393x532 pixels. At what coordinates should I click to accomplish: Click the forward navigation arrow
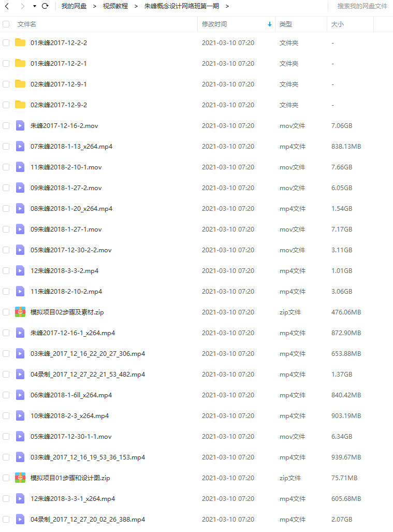tap(22, 6)
